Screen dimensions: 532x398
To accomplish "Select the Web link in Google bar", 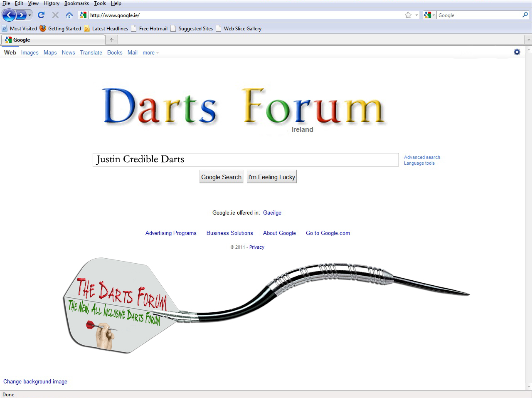I will pyautogui.click(x=10, y=52).
